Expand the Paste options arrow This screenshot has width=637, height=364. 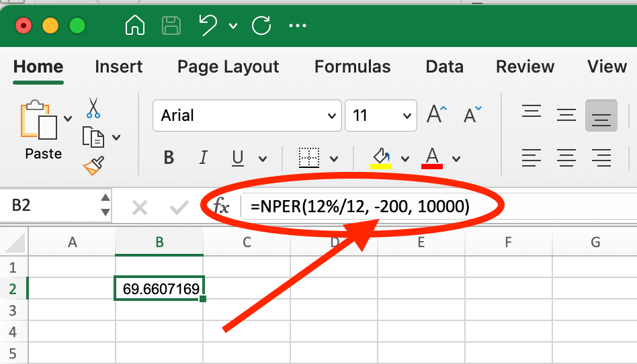coord(68,119)
